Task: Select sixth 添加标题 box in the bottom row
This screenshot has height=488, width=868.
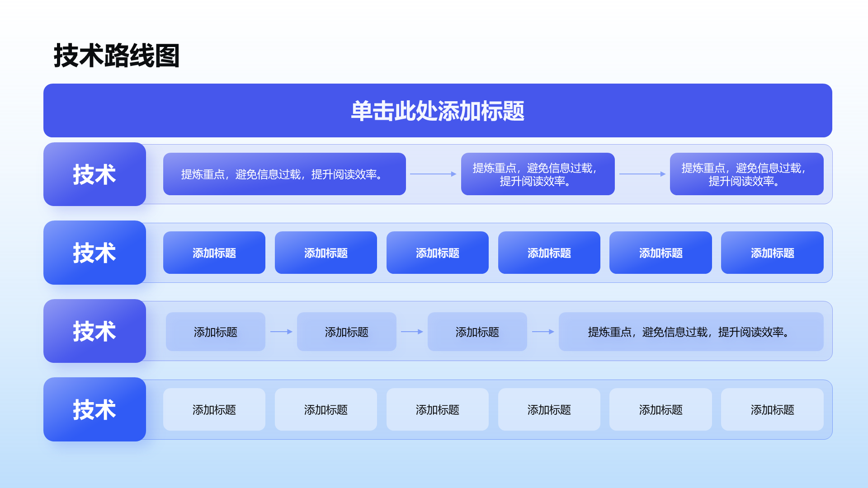Action: point(772,409)
